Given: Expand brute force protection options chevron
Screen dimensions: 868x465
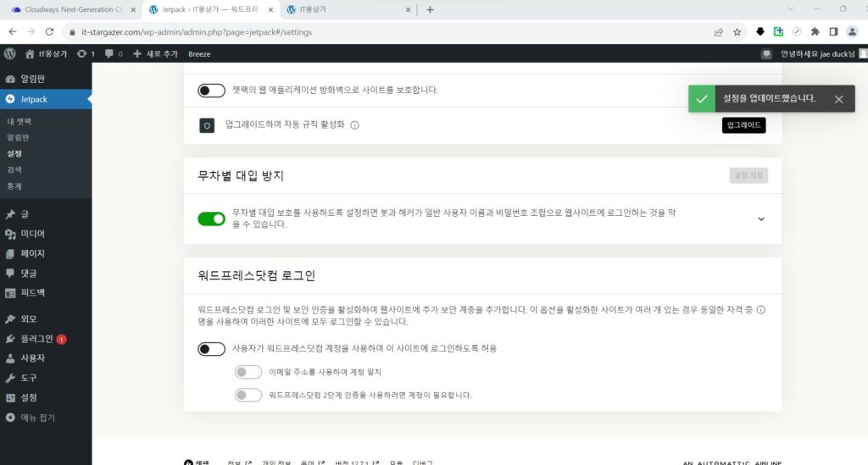Looking at the screenshot, I should click(761, 219).
